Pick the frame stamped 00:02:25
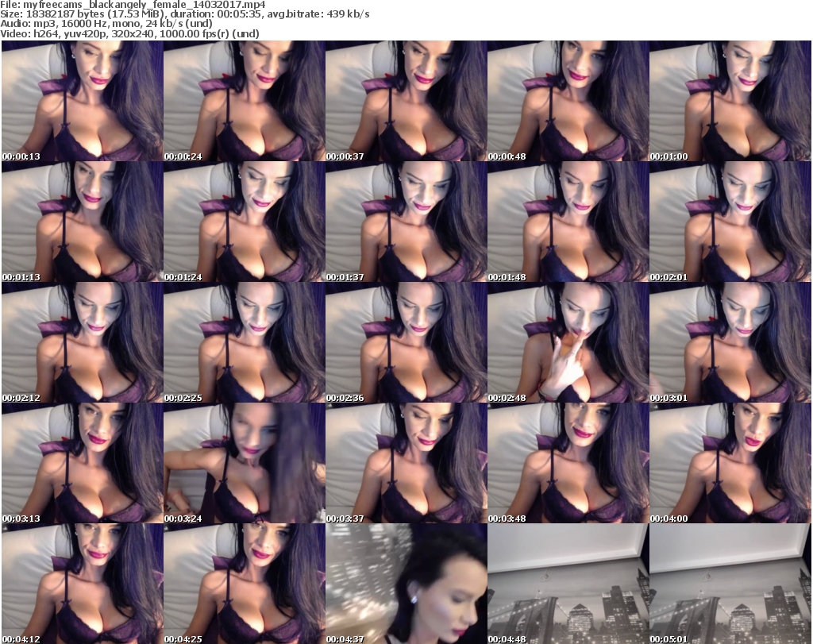Screen dimensions: 813x644 point(245,342)
